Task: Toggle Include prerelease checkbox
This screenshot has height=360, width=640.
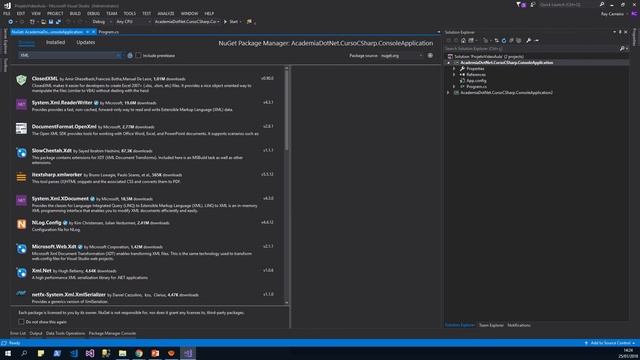Action: (138, 56)
